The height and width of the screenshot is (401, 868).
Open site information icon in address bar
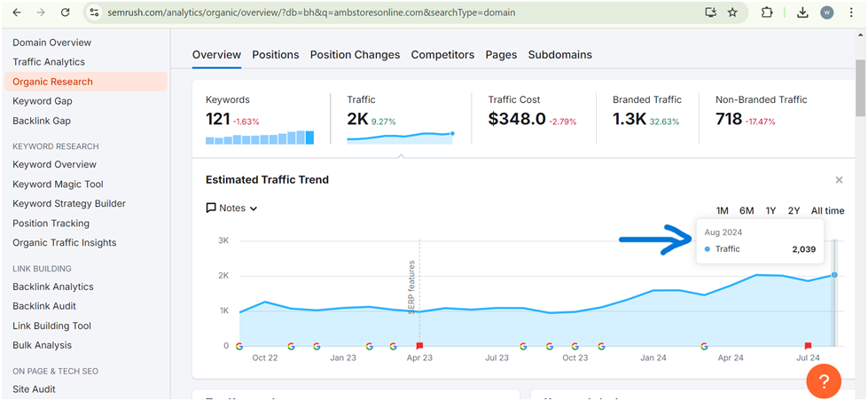tap(94, 12)
